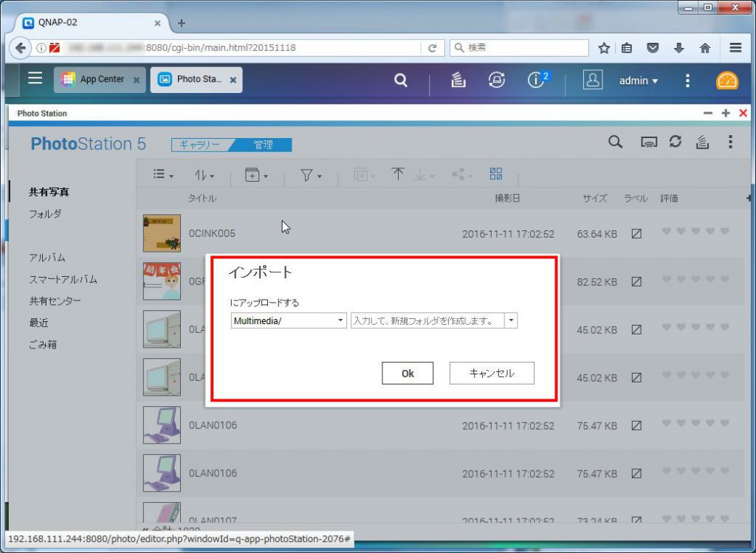This screenshot has width=756, height=553.
Task: Go to the browser home page icon
Action: click(x=705, y=48)
